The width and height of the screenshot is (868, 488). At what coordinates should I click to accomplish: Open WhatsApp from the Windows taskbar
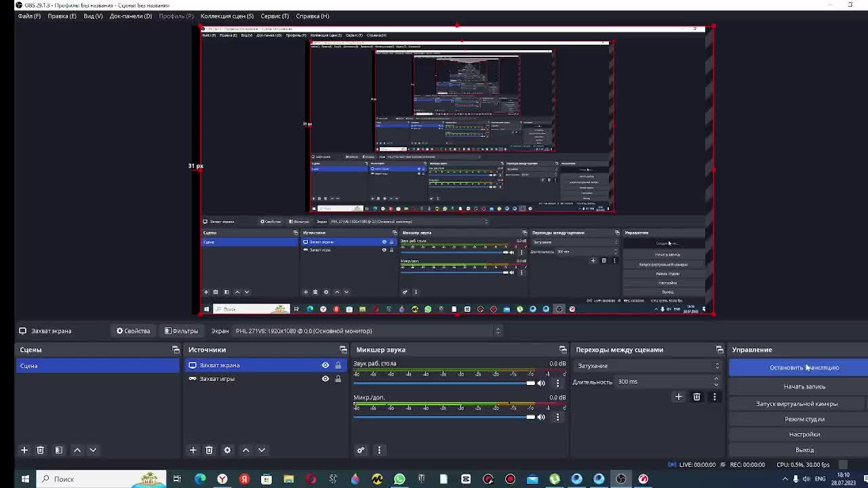point(399,479)
